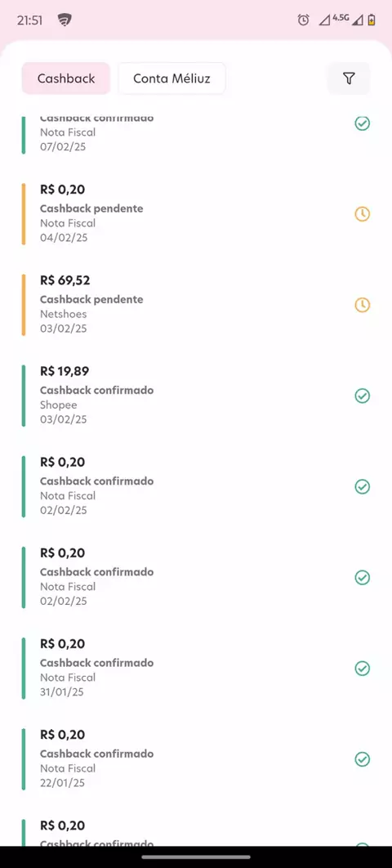The height and width of the screenshot is (868, 392).
Task: Tap confirmed checkmark icon dated 07/02/25
Action: pyautogui.click(x=362, y=123)
